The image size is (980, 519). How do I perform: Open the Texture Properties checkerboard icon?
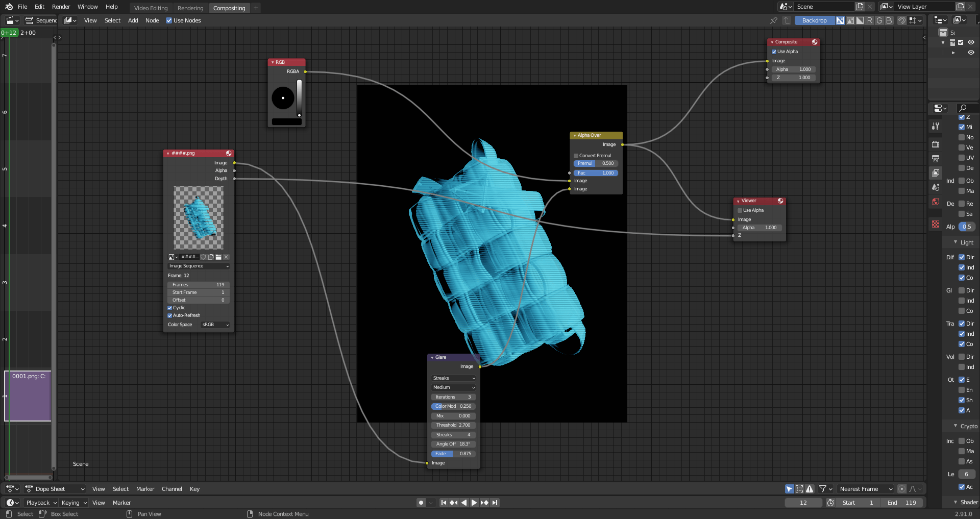tap(935, 224)
